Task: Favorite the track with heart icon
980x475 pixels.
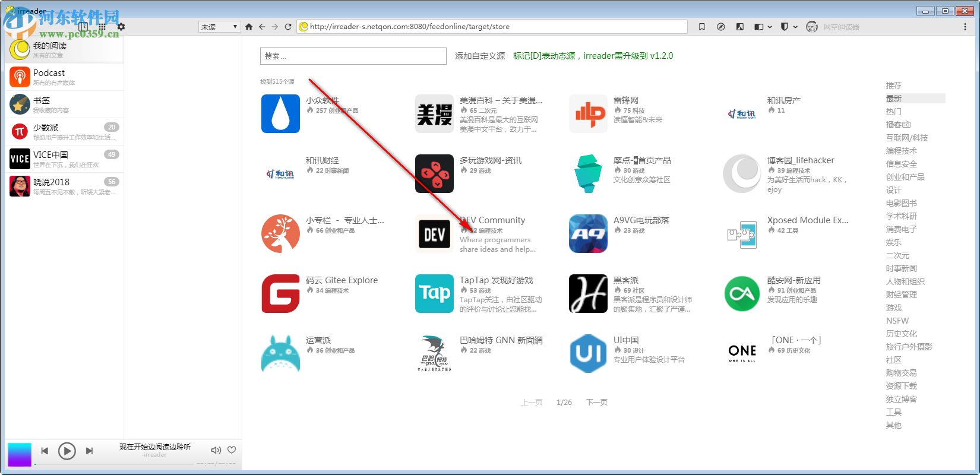Action: pos(232,450)
